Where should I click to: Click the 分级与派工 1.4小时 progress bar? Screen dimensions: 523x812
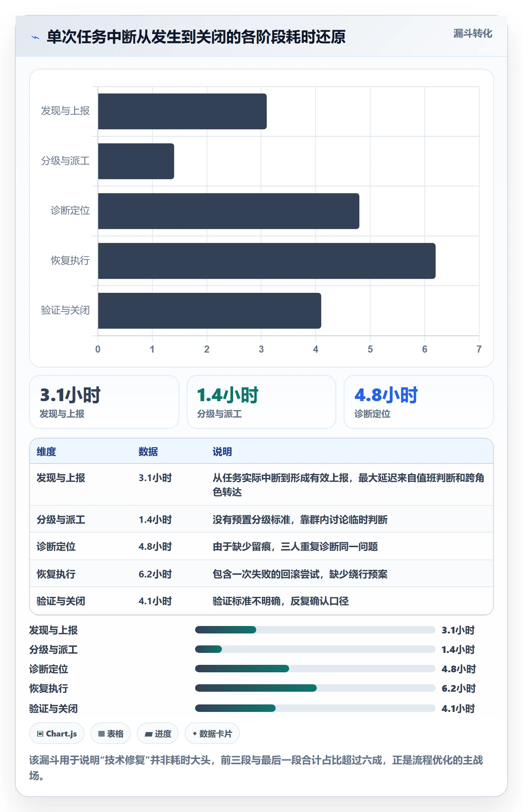315,649
